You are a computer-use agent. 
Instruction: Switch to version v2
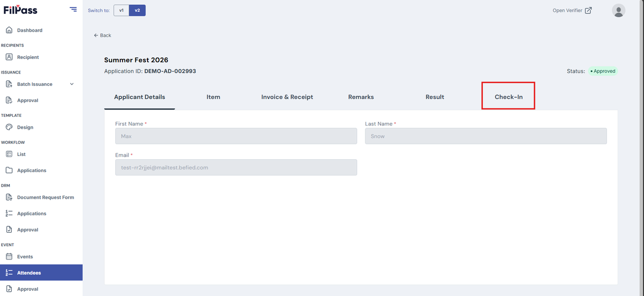(137, 10)
